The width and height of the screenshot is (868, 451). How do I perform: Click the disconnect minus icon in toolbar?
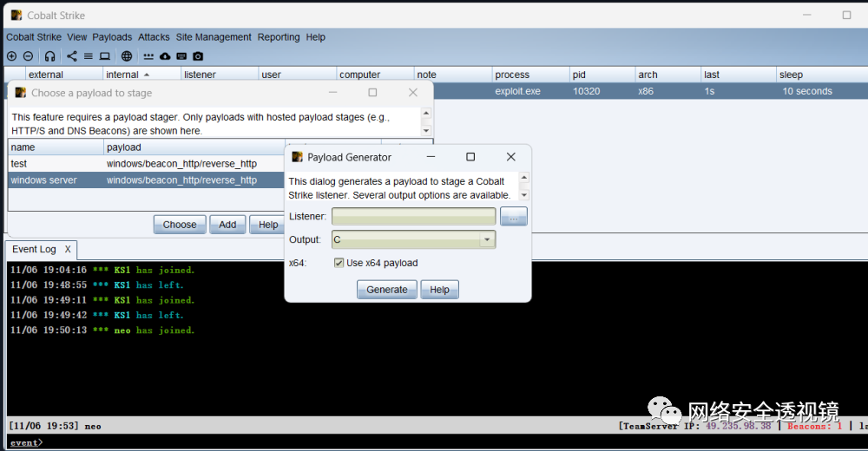[28, 56]
